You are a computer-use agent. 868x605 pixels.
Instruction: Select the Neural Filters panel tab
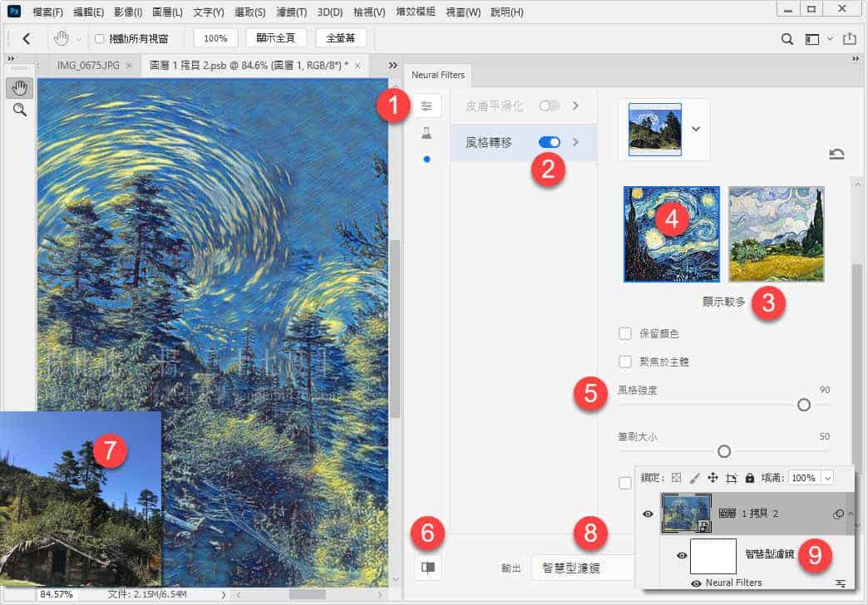click(x=438, y=75)
